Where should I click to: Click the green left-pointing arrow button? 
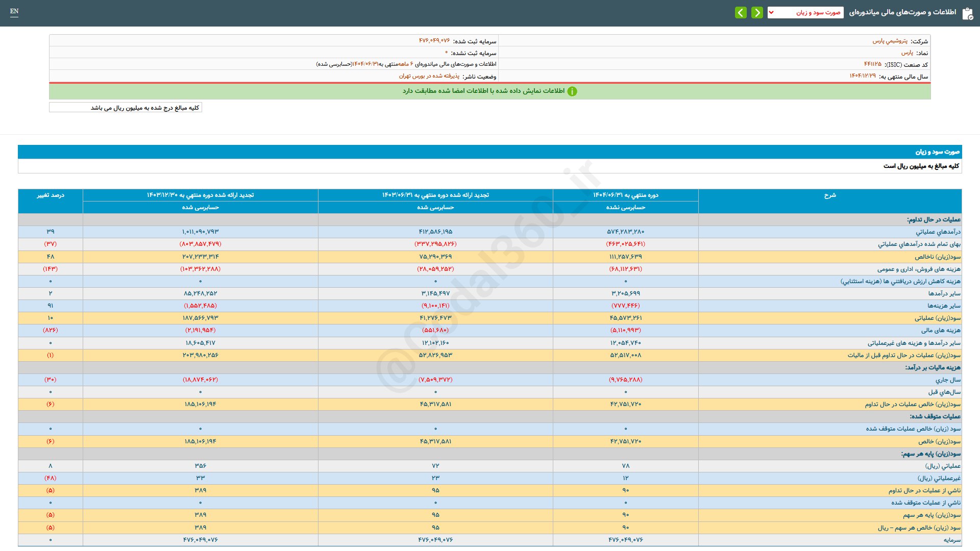tap(741, 12)
